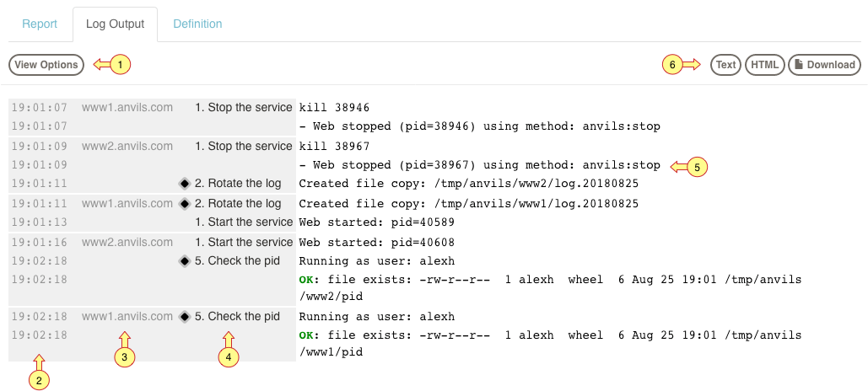Click the diamond icon beside www1 Rotate the log
This screenshot has height=391, width=868.
click(x=185, y=204)
